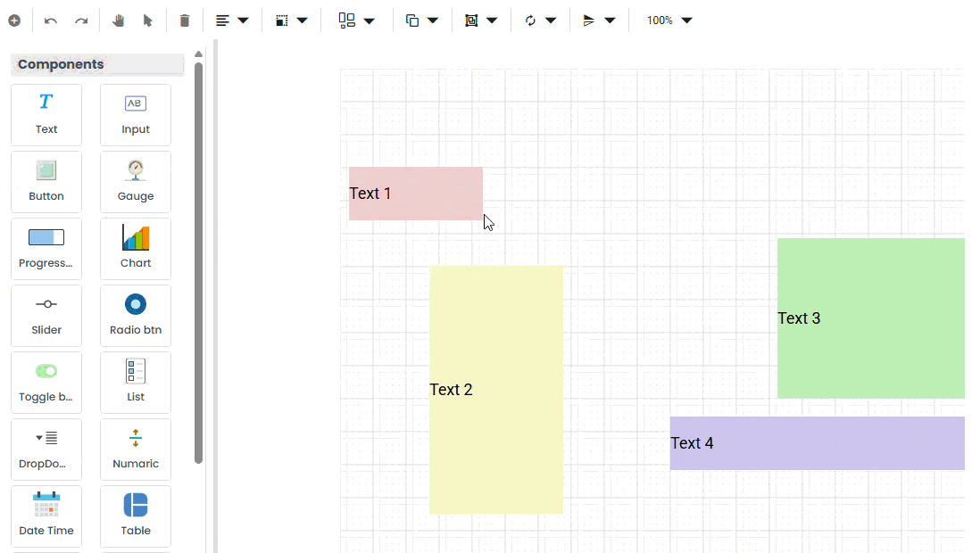
Task: Open the rotate options dropdown arrow
Action: (550, 21)
